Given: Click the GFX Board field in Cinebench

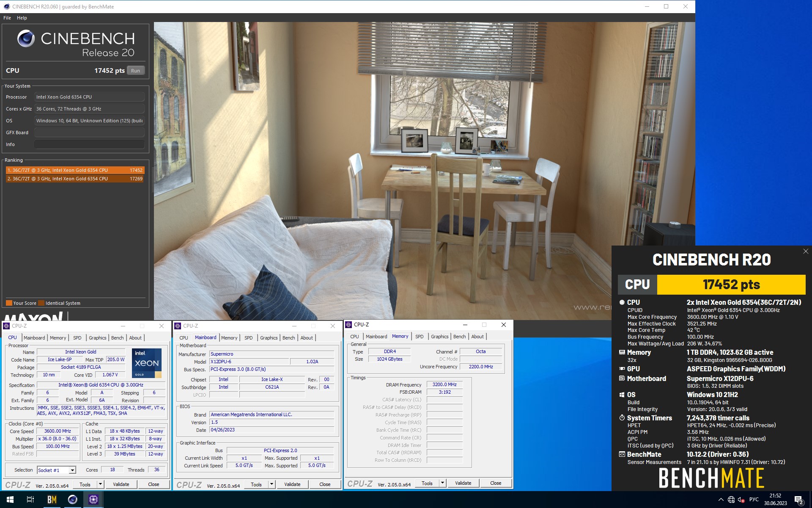Looking at the screenshot, I should pyautogui.click(x=89, y=133).
